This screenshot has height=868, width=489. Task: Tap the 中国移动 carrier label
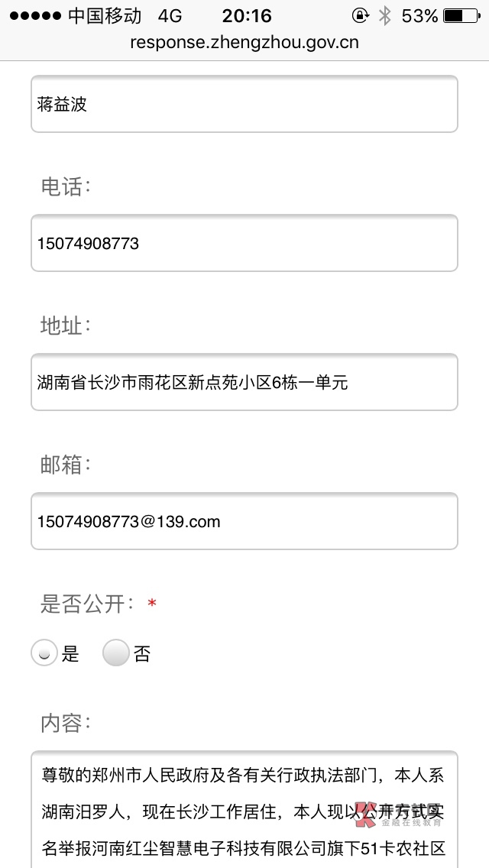105,16
